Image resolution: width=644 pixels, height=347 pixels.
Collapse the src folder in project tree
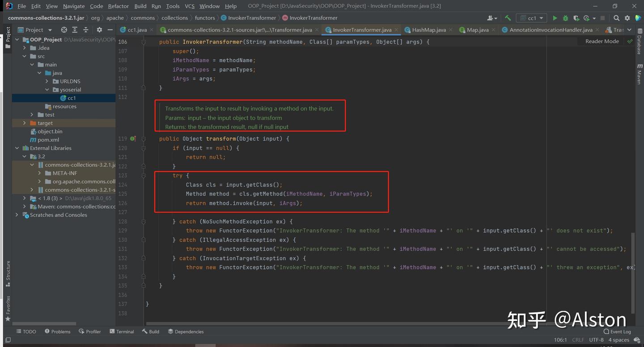(25, 56)
